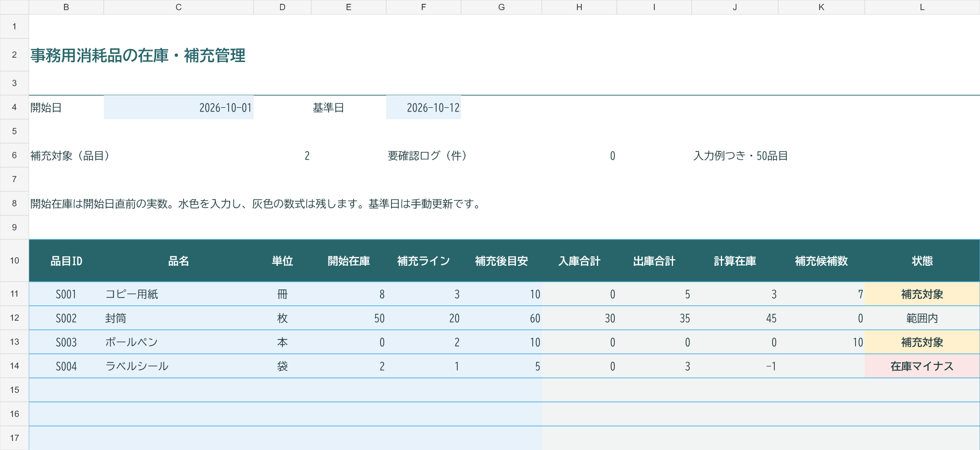This screenshot has width=980, height=450.
Task: Select the reference date cell 2026-10-12
Action: [x=424, y=107]
